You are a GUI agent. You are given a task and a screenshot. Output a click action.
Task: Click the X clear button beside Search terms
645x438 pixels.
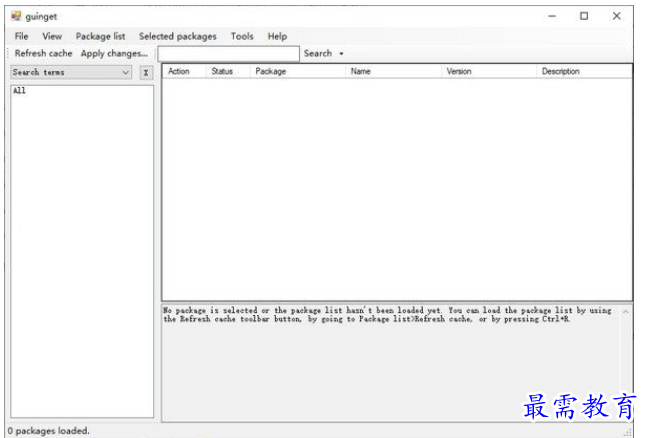[x=146, y=73]
